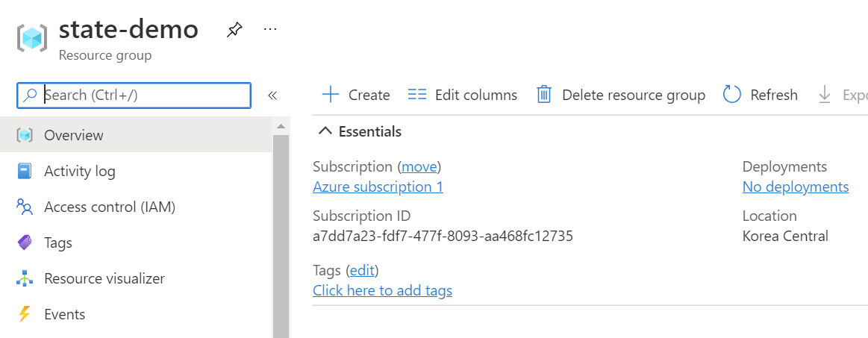Open Edit columns in the toolbar
Viewport: 868px width, 338px height.
click(x=462, y=95)
